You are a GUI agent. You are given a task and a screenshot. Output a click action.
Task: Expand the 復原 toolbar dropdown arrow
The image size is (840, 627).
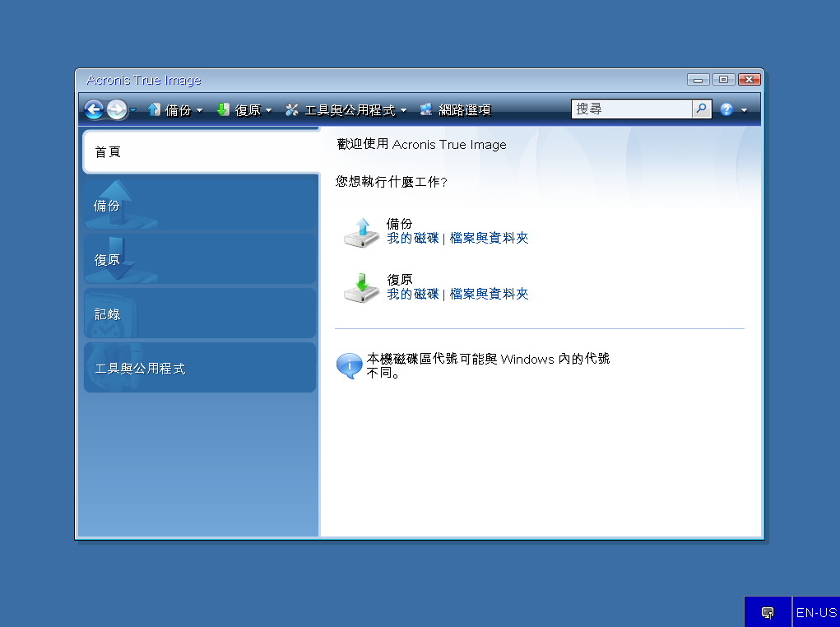268,110
